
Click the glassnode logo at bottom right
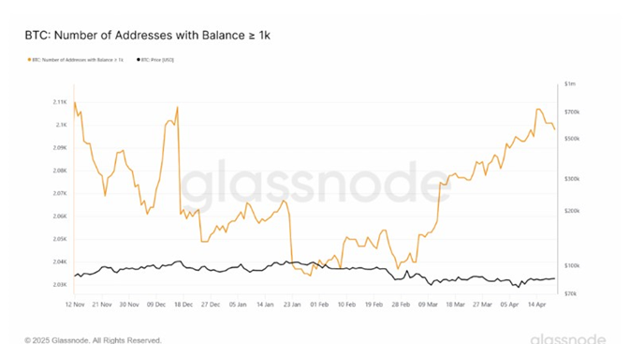[568, 339]
